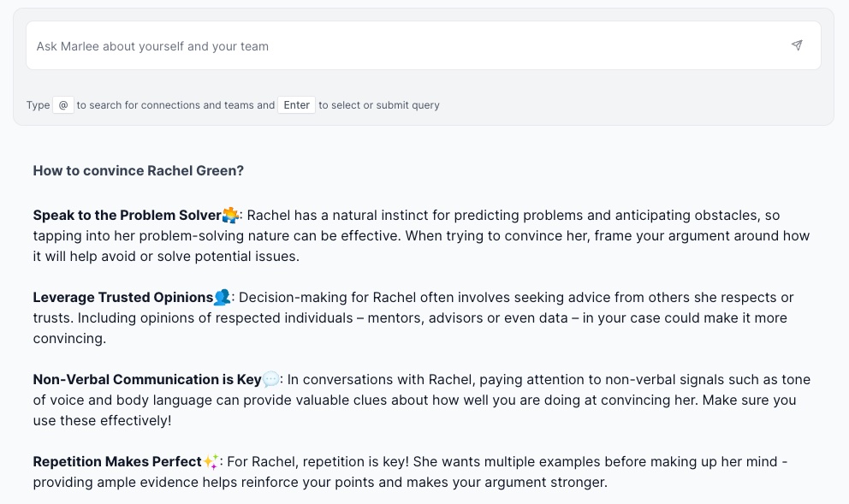Click the paragraph about tone of voice

[x=421, y=400]
